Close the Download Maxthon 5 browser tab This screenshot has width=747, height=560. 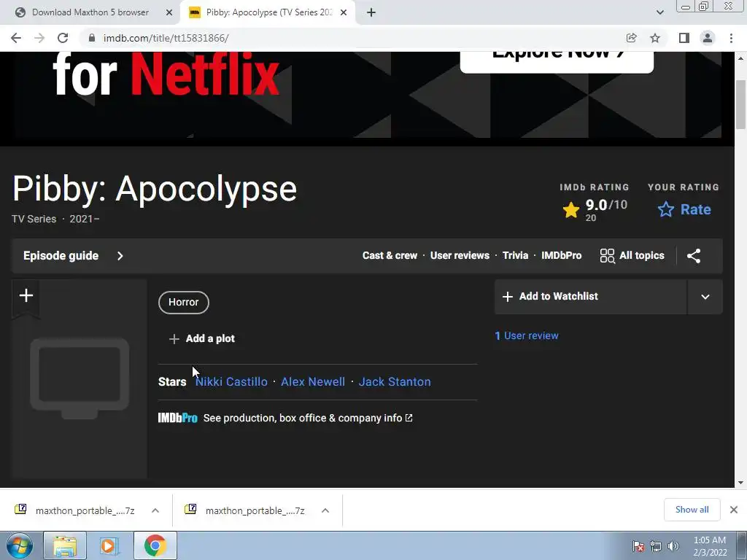coord(169,12)
